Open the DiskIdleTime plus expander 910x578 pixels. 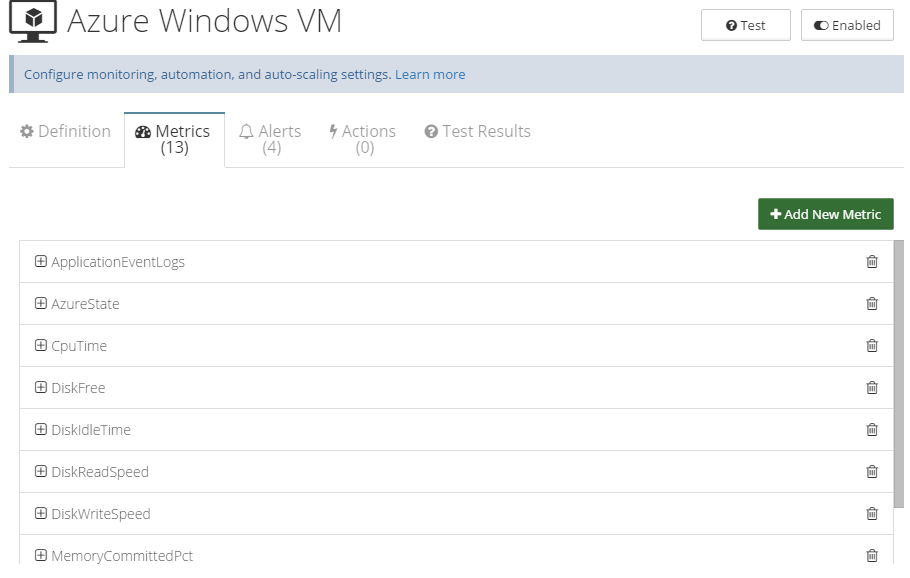coord(41,429)
